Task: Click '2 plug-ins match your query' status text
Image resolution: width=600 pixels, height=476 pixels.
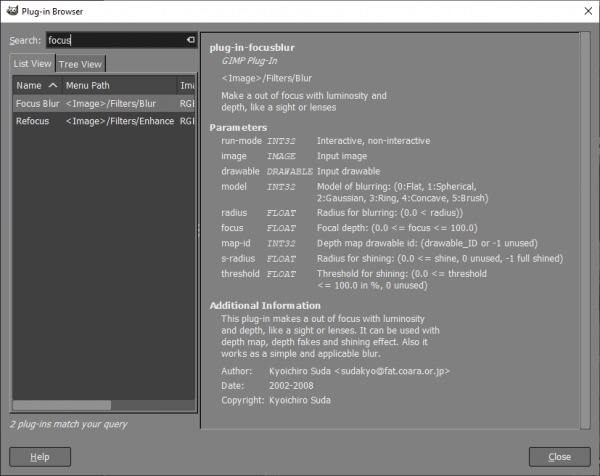Action: click(69, 424)
